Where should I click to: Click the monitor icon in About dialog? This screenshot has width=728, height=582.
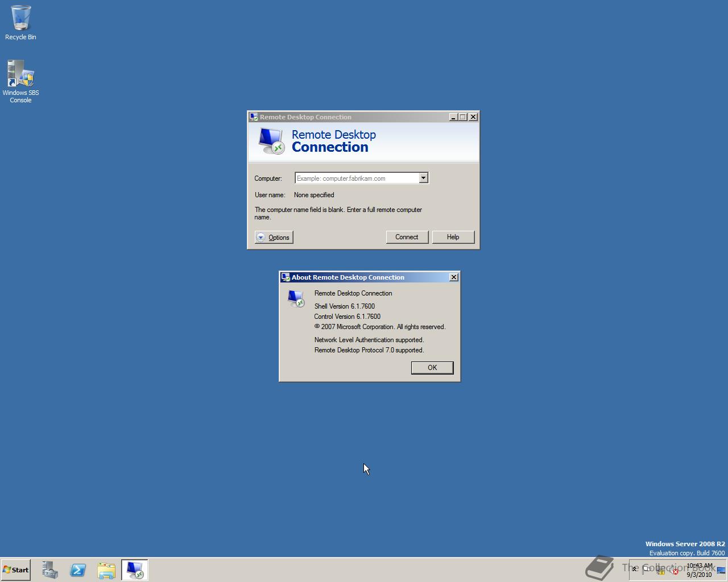(x=296, y=298)
